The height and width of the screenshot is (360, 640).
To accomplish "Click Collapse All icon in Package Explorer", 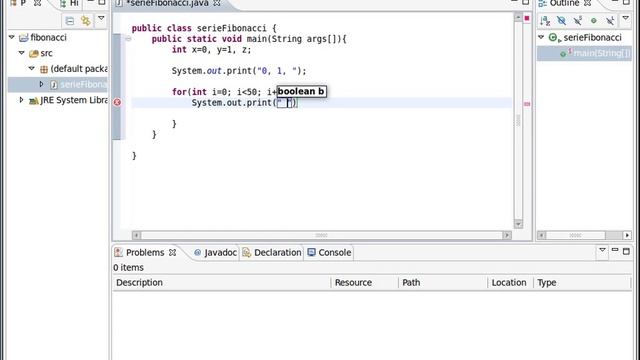I will pos(70,21).
